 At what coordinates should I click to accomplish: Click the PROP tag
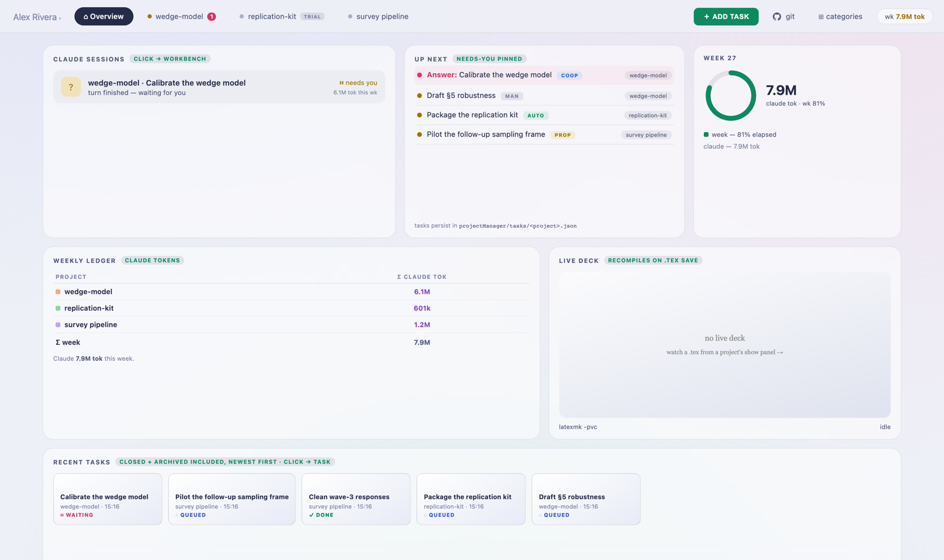pyautogui.click(x=563, y=135)
